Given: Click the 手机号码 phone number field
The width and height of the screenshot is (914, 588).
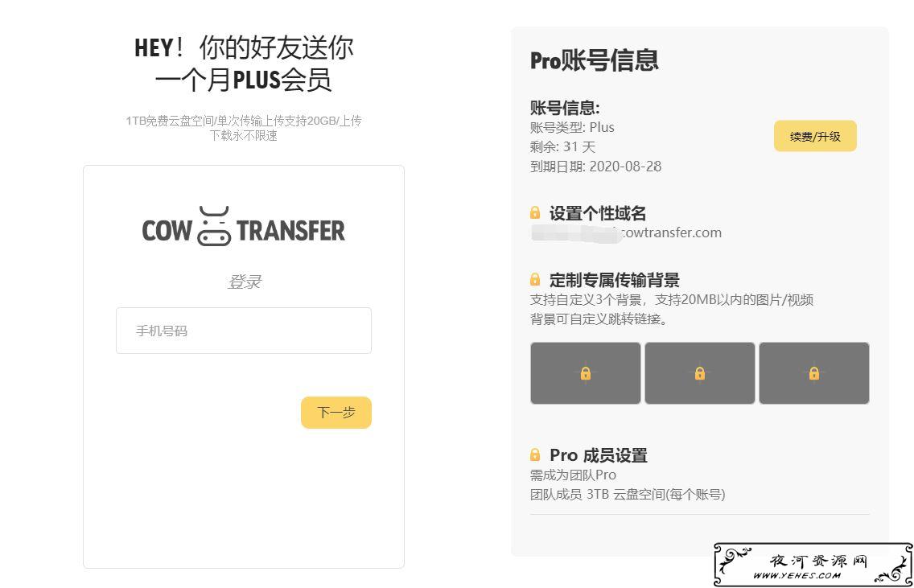Looking at the screenshot, I should [x=244, y=331].
